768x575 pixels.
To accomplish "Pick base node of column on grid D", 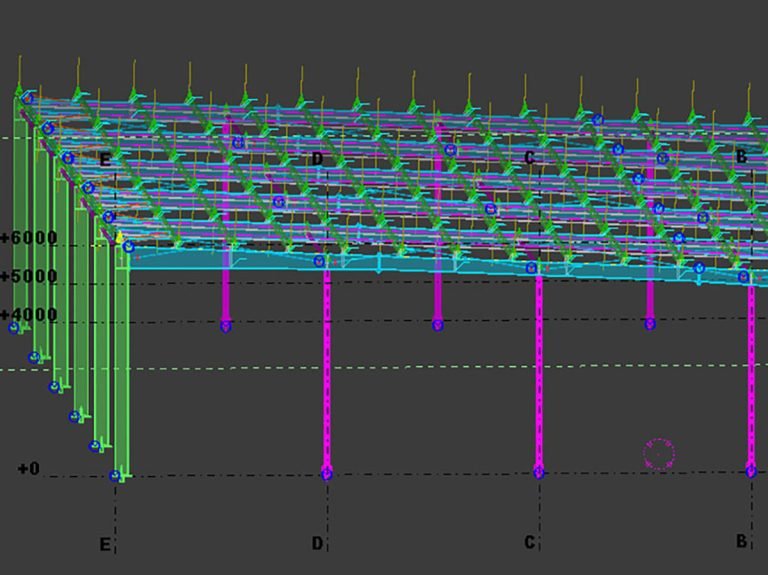I will 327,474.
